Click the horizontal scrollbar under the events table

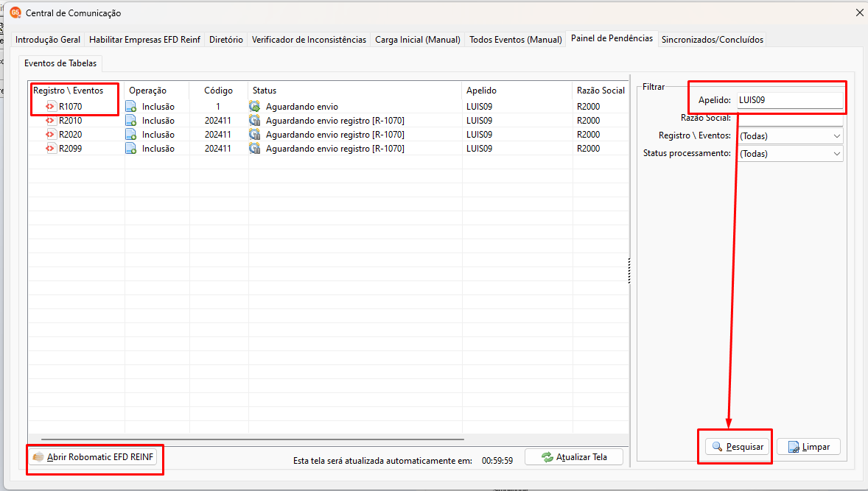[253, 439]
